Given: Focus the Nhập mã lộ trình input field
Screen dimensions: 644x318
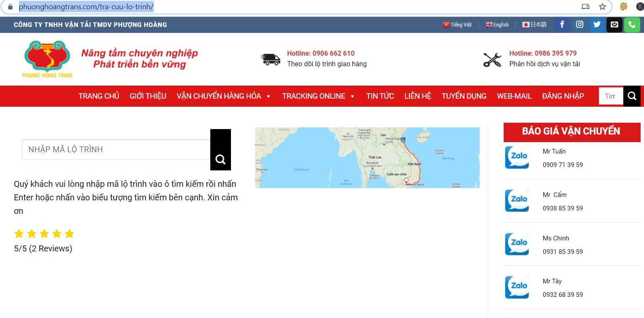Looking at the screenshot, I should 116,149.
